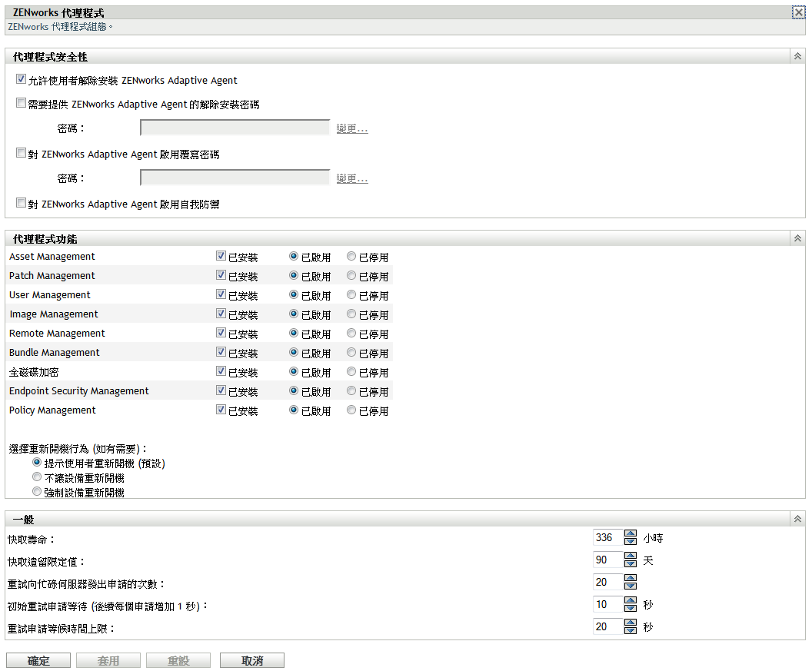Click the 快取遺留限定值 field showing 90
This screenshot has width=812, height=671.
607,560
